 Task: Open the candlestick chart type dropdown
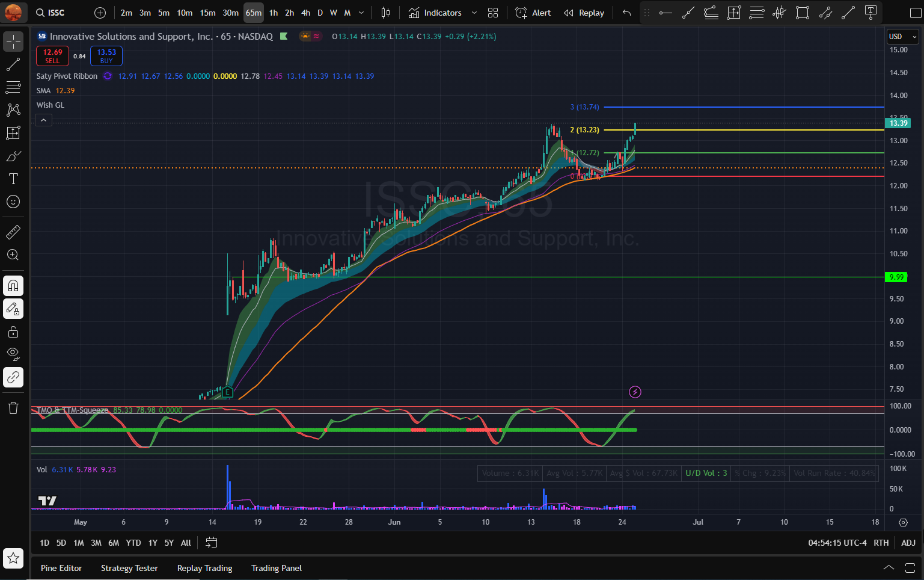[386, 13]
